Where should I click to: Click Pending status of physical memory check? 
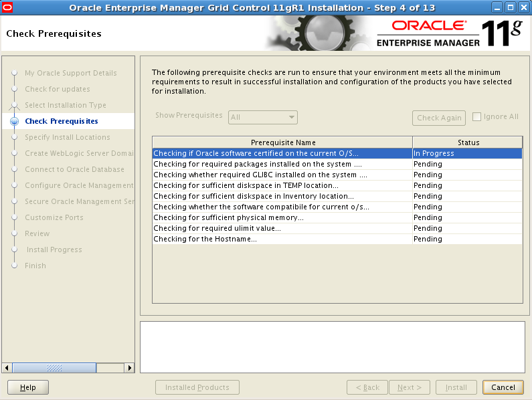click(468, 217)
